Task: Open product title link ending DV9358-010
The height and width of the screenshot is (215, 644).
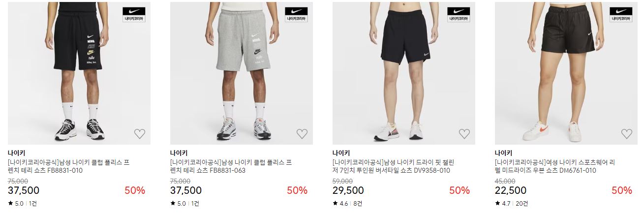Action: tap(394, 166)
